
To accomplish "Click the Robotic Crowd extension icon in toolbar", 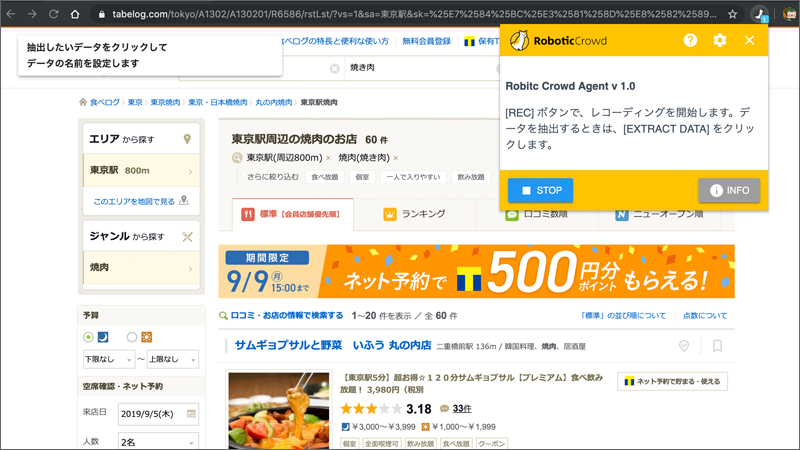I will [x=760, y=14].
